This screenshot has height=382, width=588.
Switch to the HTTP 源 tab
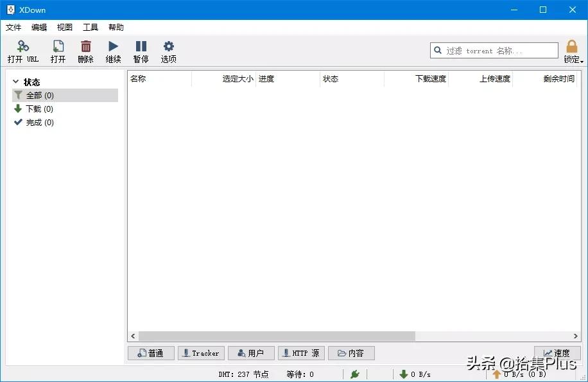tap(301, 352)
